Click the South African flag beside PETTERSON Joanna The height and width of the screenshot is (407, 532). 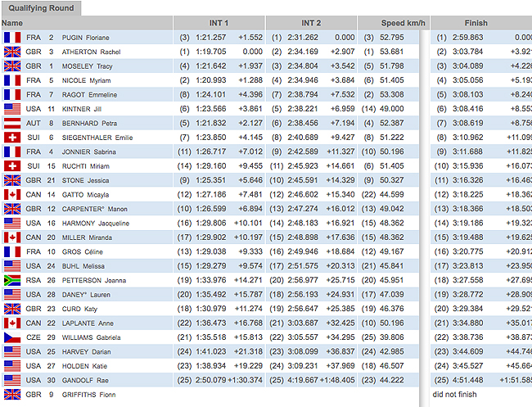12,280
